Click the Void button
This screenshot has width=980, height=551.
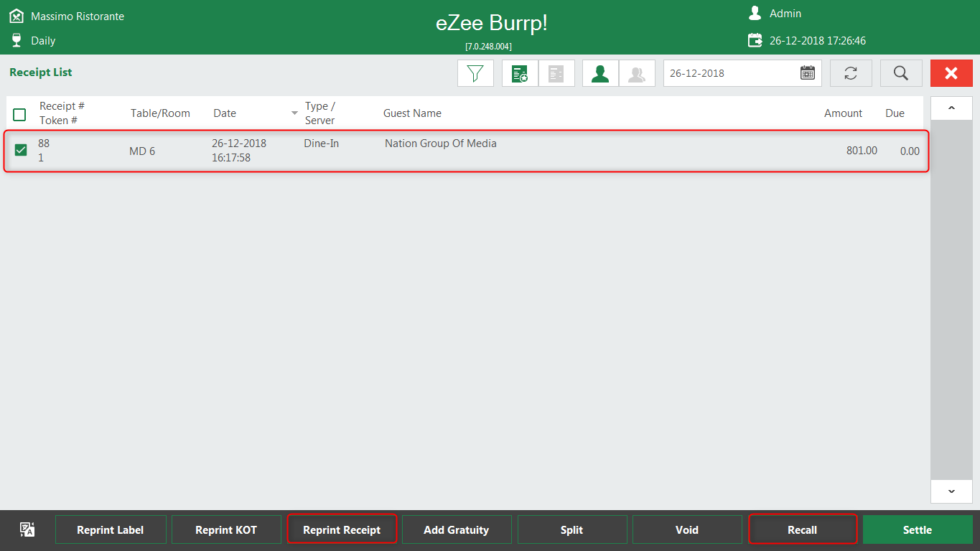687,529
